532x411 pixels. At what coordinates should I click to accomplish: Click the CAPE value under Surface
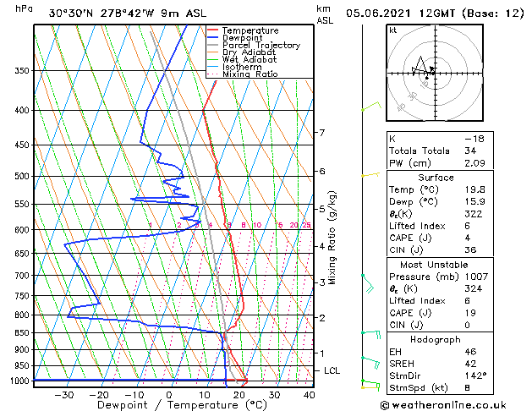tap(468, 238)
